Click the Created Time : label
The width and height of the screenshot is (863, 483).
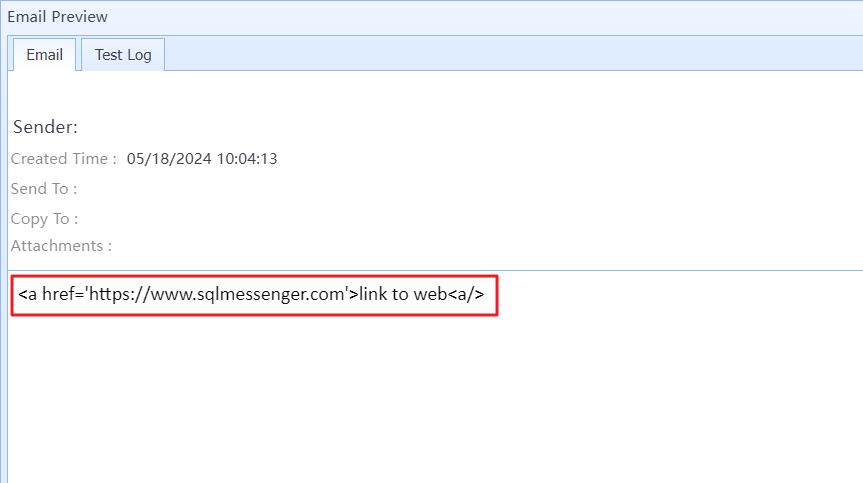64,159
